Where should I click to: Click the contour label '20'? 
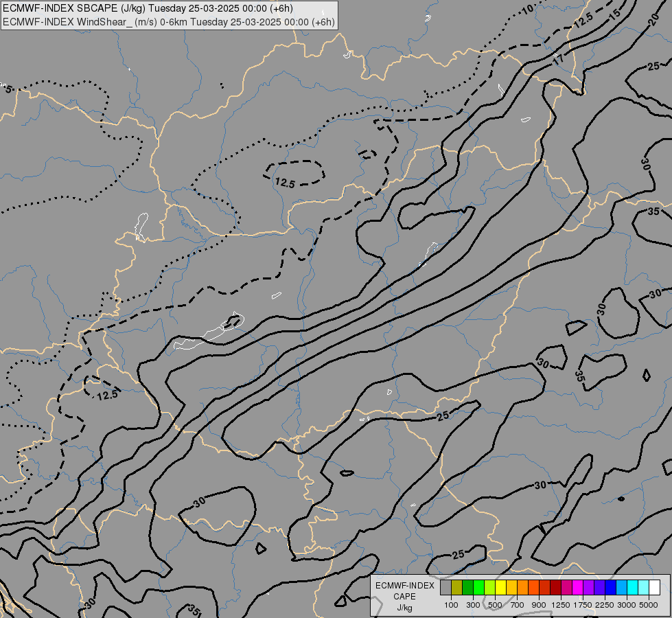(653, 20)
